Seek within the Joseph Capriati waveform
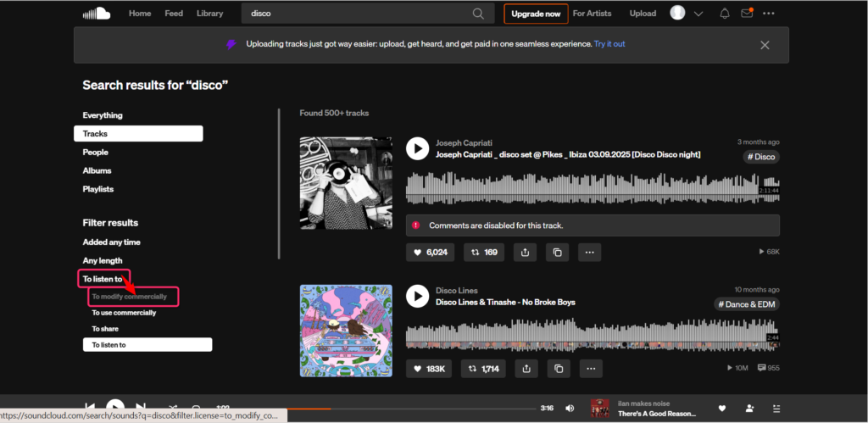This screenshot has width=868, height=423. click(585, 188)
